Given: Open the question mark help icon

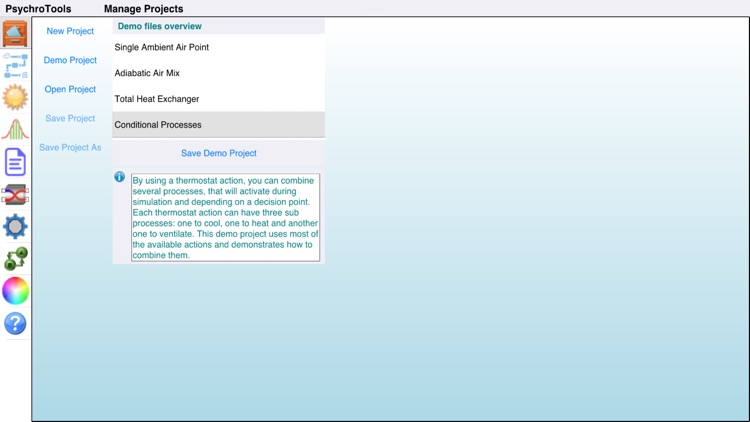Looking at the screenshot, I should (x=15, y=323).
